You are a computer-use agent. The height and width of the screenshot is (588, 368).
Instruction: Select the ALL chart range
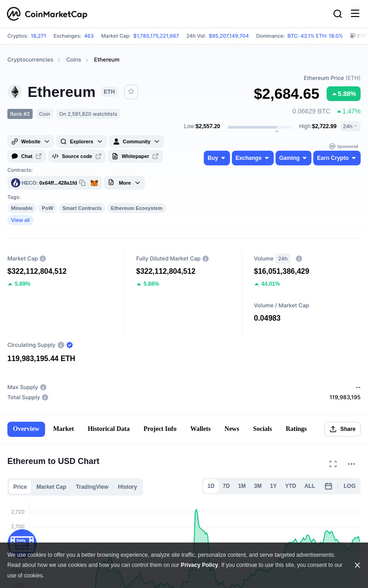(x=310, y=486)
